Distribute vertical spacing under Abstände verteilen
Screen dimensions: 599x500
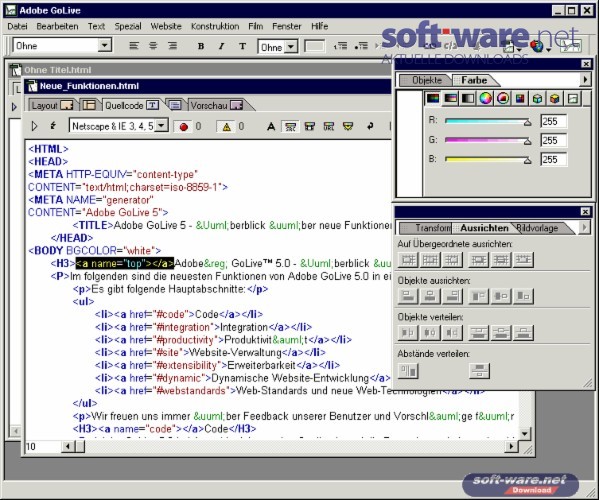coord(479,371)
